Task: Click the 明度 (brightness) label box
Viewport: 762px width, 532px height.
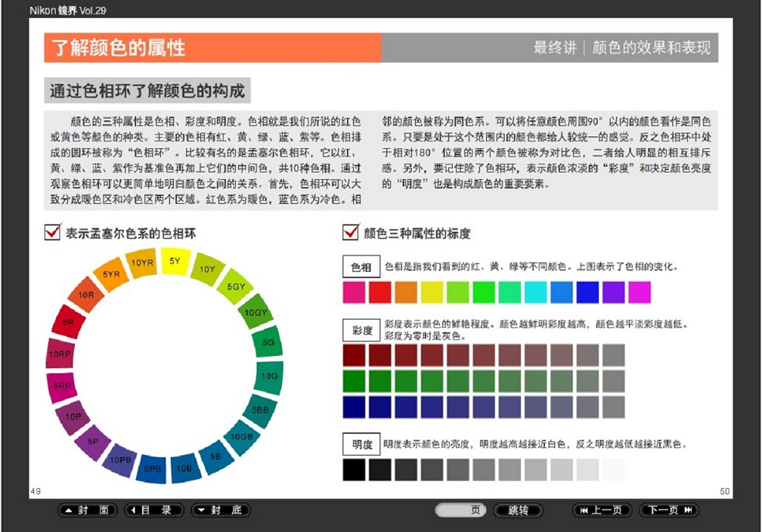Action: pos(361,445)
